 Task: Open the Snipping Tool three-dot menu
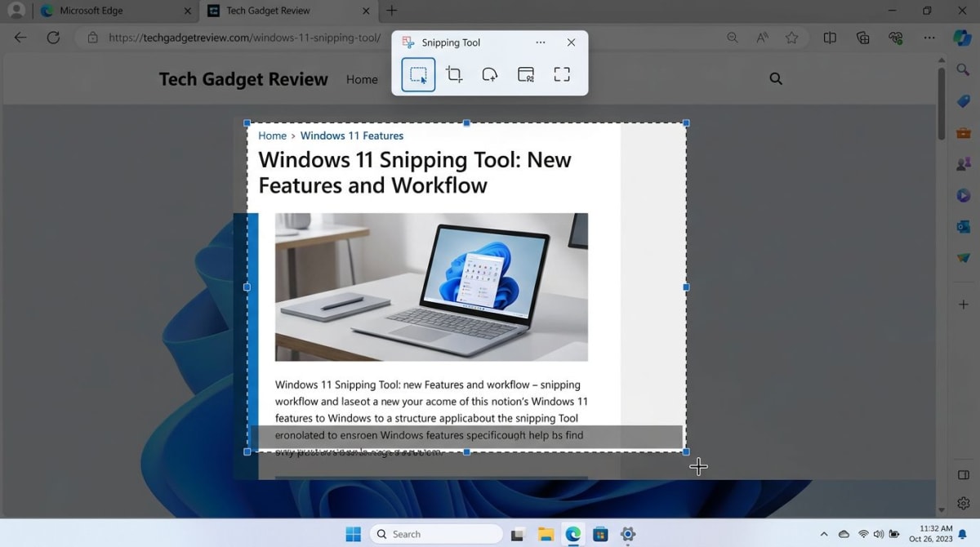pyautogui.click(x=541, y=42)
